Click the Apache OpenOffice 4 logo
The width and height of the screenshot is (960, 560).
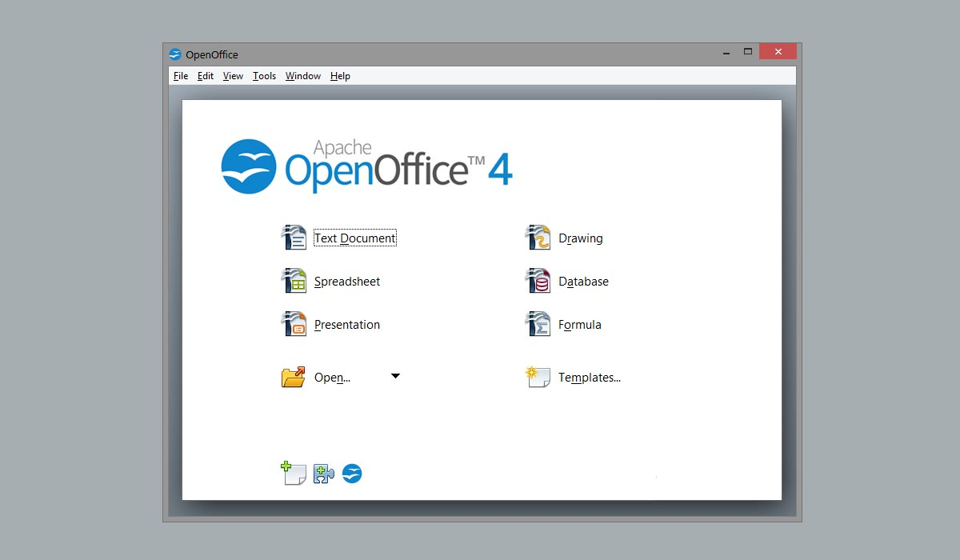pos(366,166)
